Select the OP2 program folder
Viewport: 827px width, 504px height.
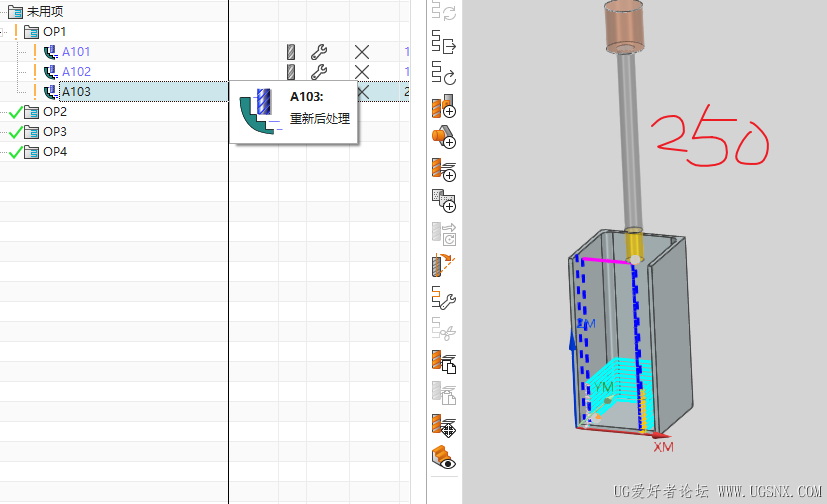(54, 112)
